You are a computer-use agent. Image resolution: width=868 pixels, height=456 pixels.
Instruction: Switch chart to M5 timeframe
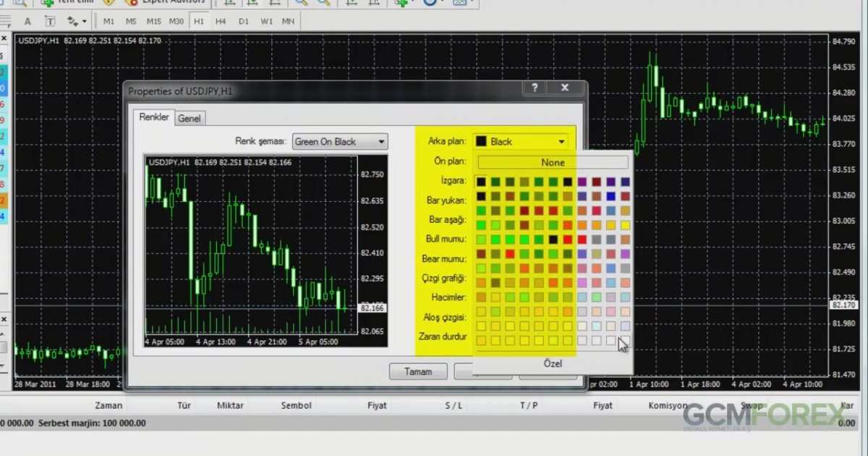pos(131,21)
